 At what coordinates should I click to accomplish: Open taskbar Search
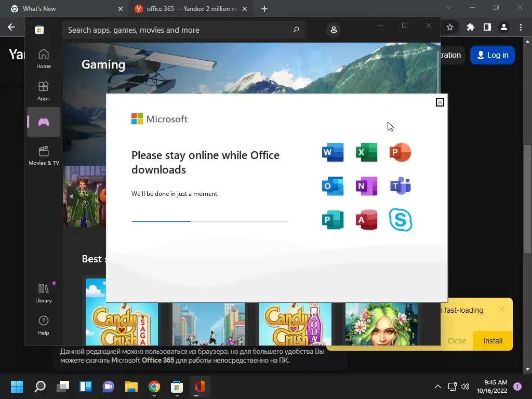click(40, 387)
